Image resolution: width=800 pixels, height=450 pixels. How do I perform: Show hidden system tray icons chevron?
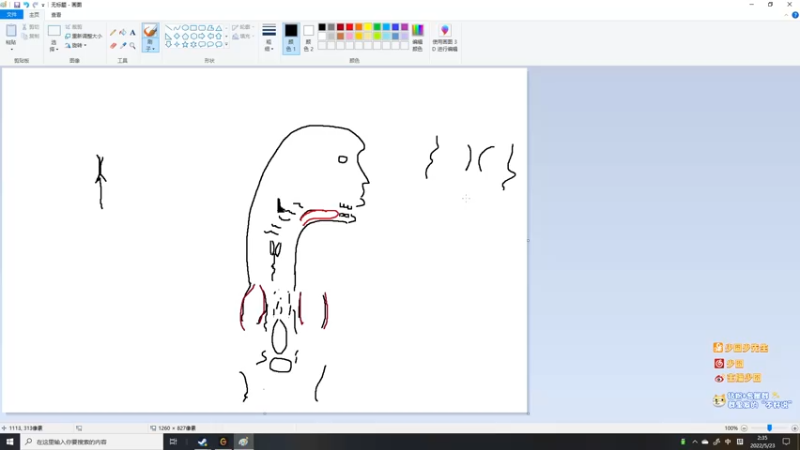(694, 442)
